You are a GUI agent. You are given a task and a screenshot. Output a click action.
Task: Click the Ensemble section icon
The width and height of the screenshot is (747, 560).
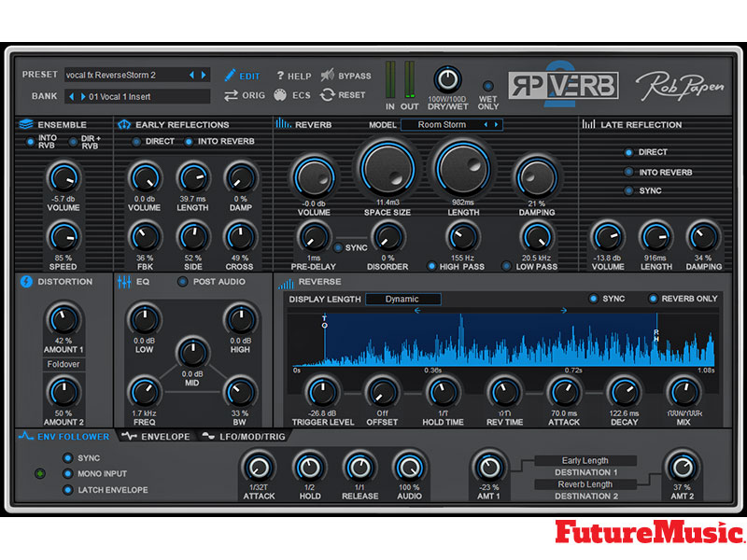(26, 124)
